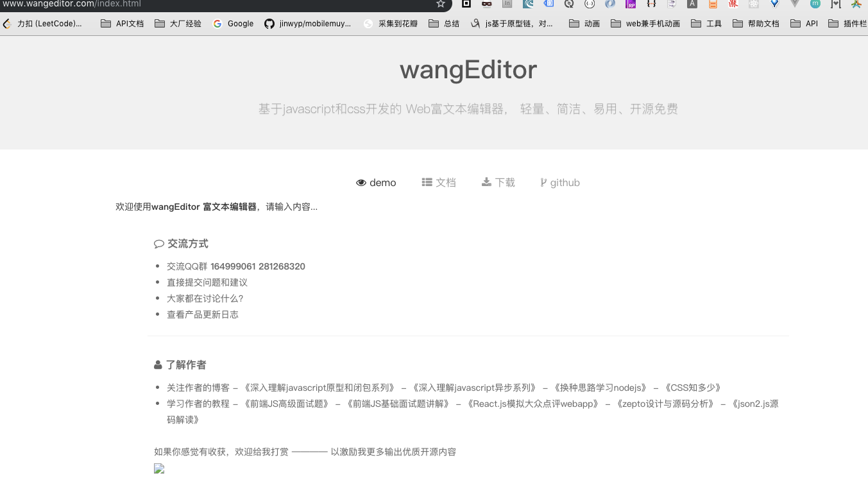Viewport: 868px width, 496px height.
Task: Expand the 插件栏 bookmark folder
Action: (x=847, y=24)
